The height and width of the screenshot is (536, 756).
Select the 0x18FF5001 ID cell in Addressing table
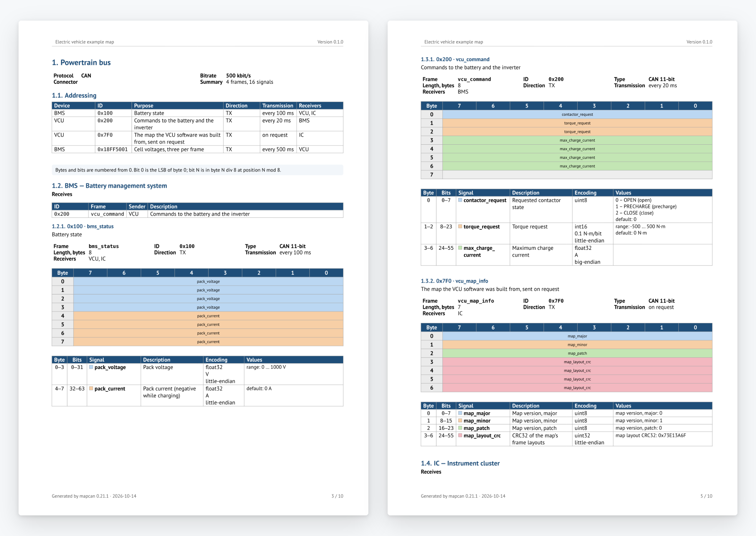pos(113,149)
